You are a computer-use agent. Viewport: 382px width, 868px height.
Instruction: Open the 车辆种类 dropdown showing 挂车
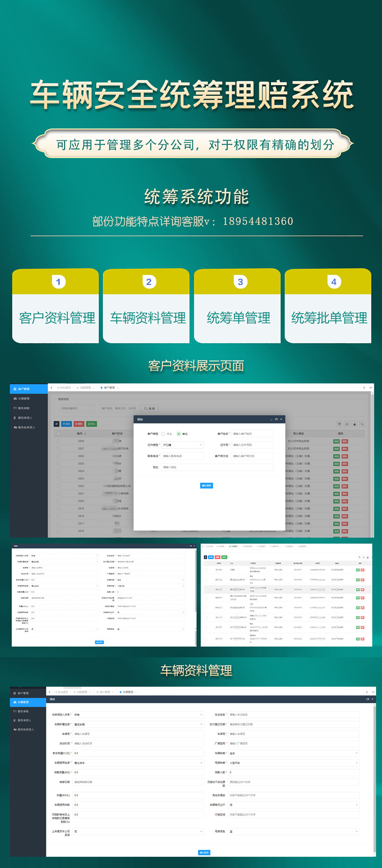click(293, 753)
